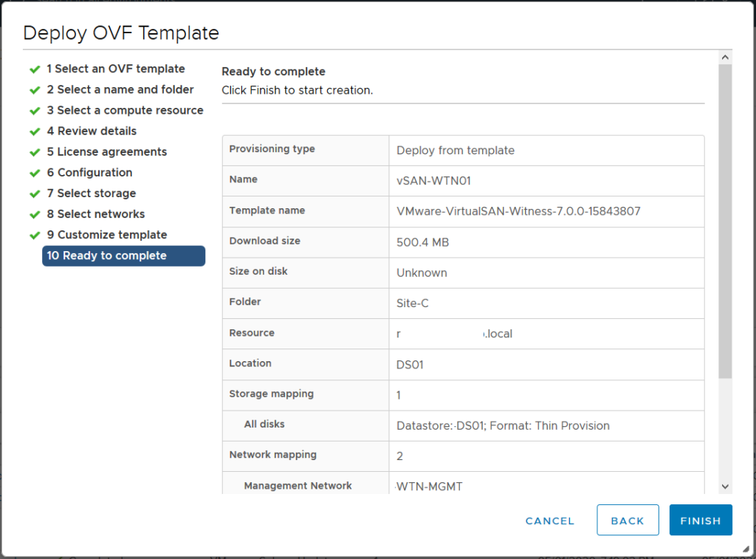Click checkmark icon next to Select storage
This screenshot has height=559, width=756.
34,193
